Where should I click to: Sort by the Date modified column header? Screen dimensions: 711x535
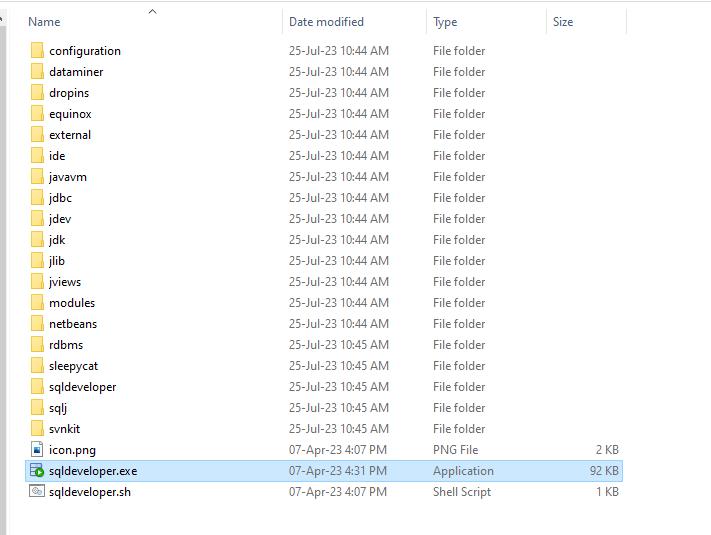(326, 22)
